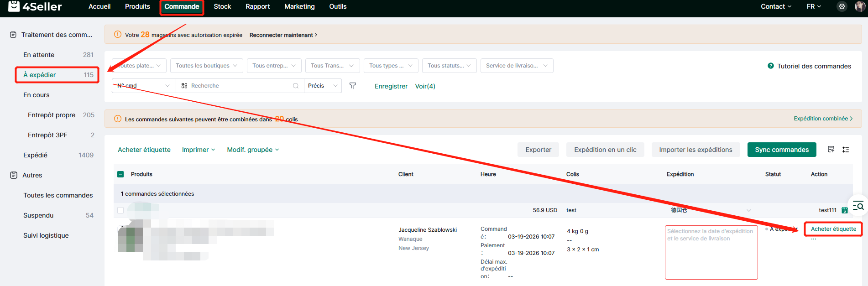Toggle the select-all checkbox in Produits header
Image resolution: width=868 pixels, height=286 pixels.
pos(120,174)
